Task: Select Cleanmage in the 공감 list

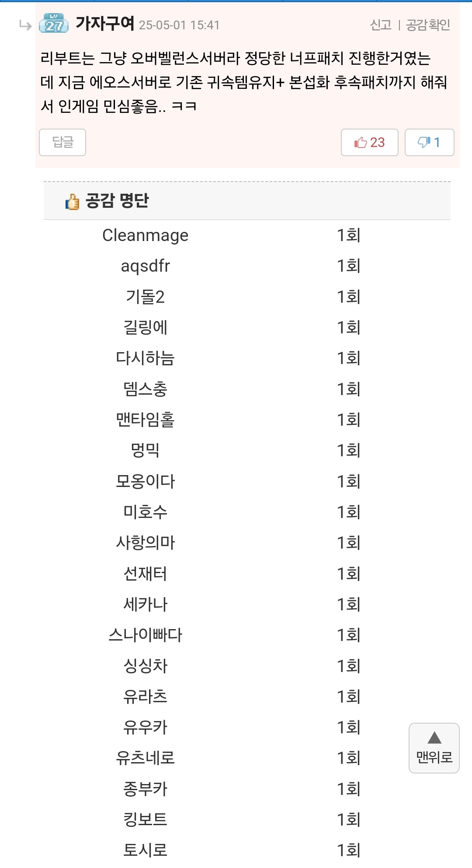Action: (x=146, y=235)
